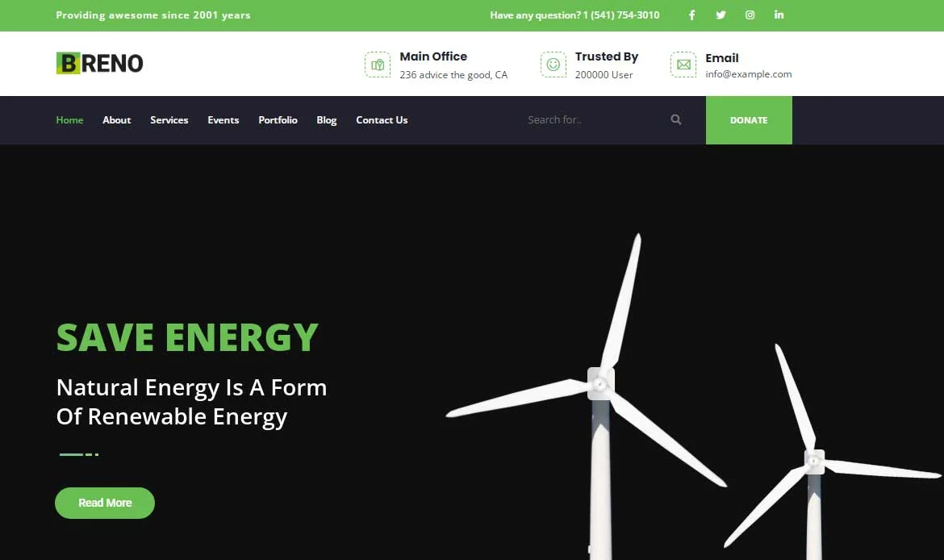Screen dimensions: 944x560
Task: Open the LinkedIn social icon
Action: pyautogui.click(x=779, y=15)
